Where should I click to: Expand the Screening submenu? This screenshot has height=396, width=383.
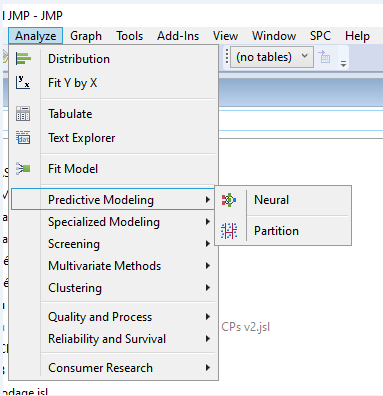(x=113, y=244)
